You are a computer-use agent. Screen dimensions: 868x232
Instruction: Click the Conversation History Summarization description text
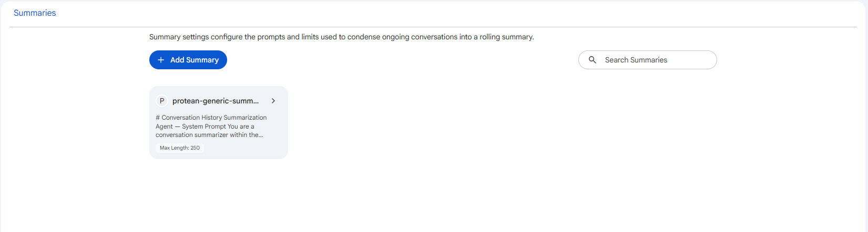[211, 126]
